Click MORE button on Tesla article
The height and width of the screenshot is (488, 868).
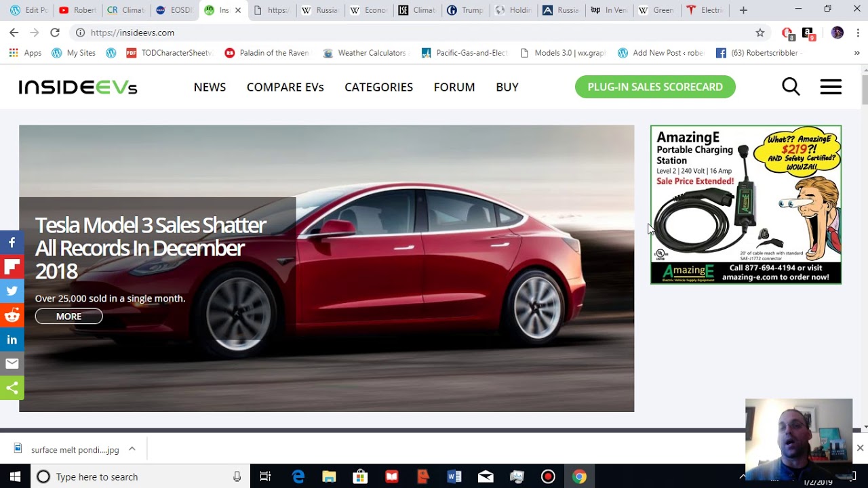point(68,317)
